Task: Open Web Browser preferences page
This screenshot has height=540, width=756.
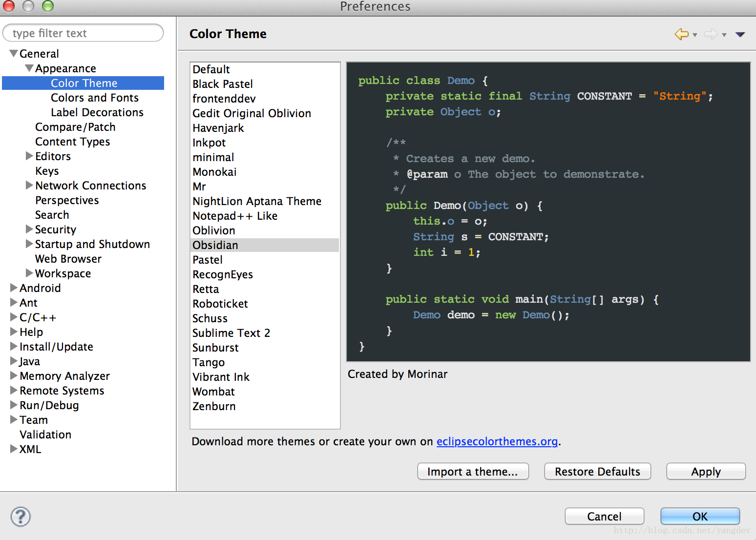Action: (x=68, y=259)
